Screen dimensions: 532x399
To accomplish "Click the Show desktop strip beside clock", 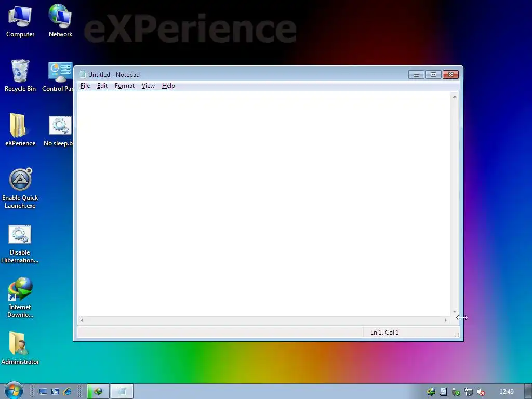I will coord(528,392).
